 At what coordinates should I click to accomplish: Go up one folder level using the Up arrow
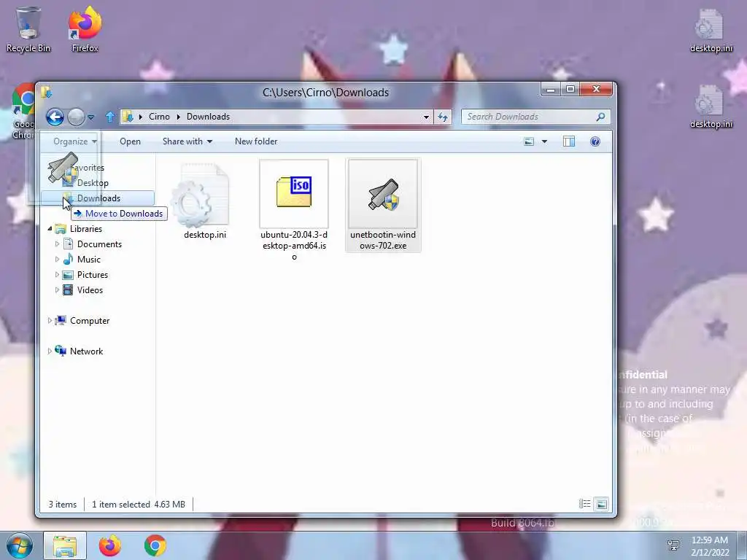pyautogui.click(x=110, y=117)
